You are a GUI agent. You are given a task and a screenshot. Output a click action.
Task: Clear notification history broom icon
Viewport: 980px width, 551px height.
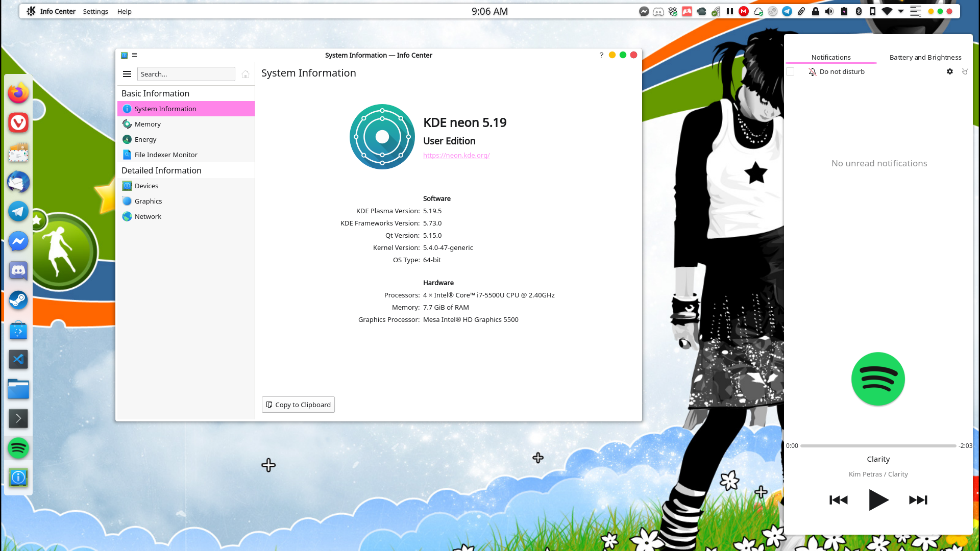pos(965,71)
